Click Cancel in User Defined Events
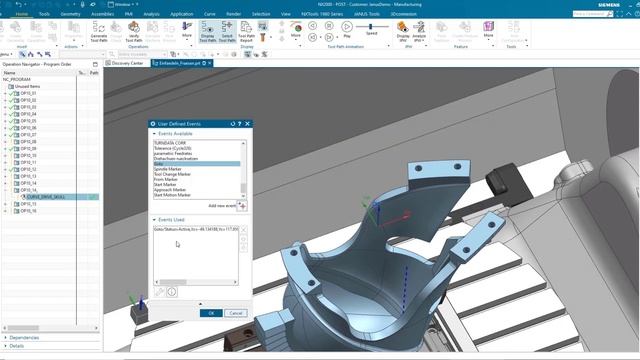640x360 pixels. coord(236,313)
